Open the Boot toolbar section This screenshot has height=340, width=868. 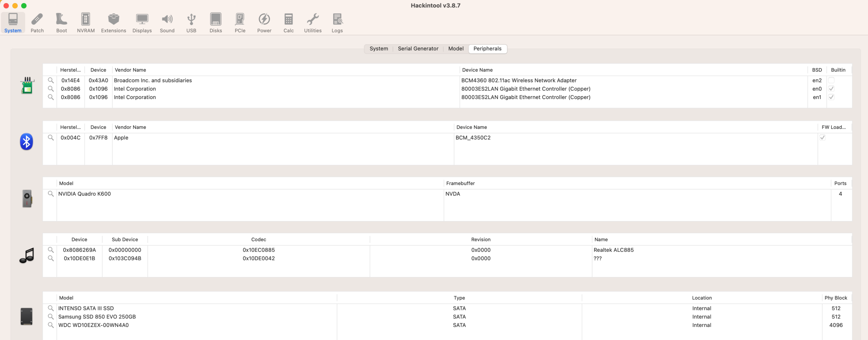pyautogui.click(x=62, y=23)
